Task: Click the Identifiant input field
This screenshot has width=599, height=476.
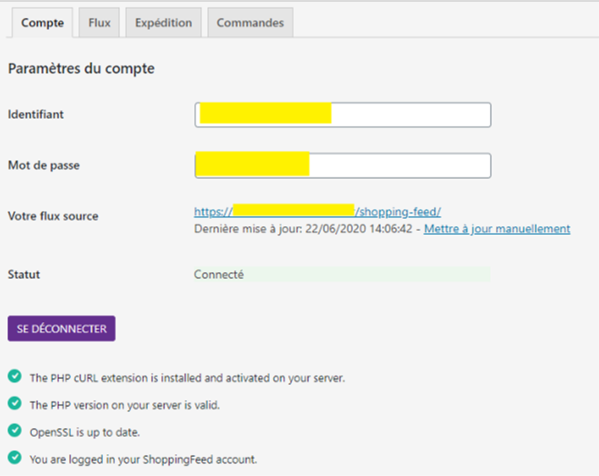Action: 343,115
